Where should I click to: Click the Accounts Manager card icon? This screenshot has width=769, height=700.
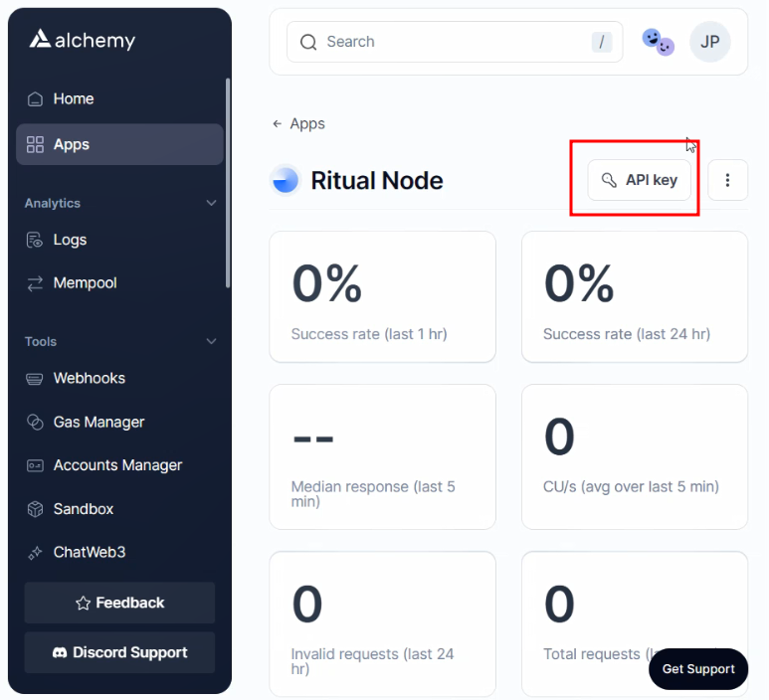(x=35, y=465)
